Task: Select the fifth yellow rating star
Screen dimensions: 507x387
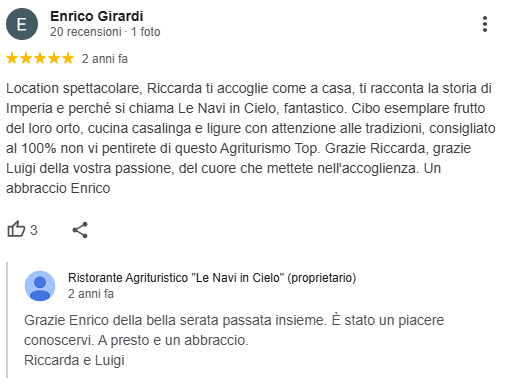Action: click(x=68, y=58)
